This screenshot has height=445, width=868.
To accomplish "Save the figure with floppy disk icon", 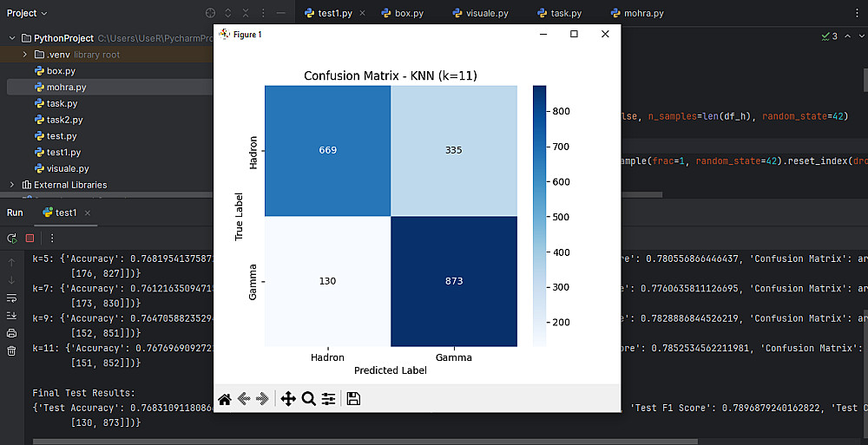I will click(x=353, y=398).
